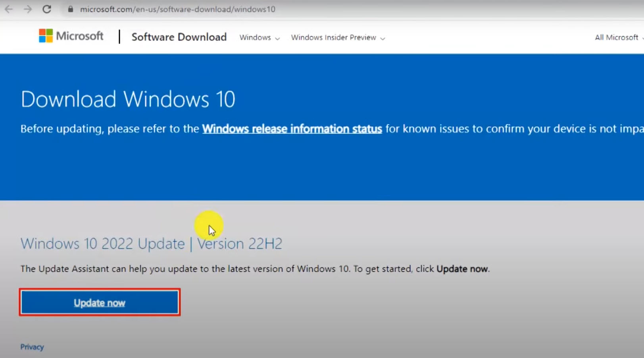The image size is (644, 358).
Task: Open the Privacy link
Action: (32, 347)
